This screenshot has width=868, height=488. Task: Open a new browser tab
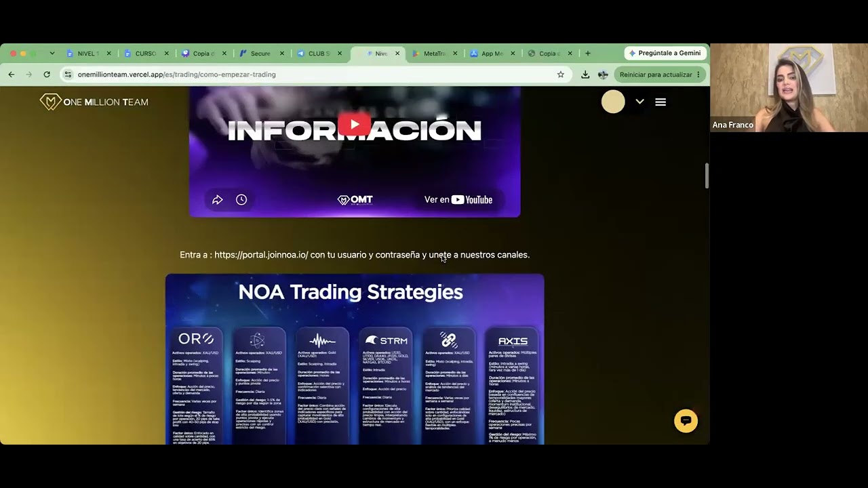(588, 54)
